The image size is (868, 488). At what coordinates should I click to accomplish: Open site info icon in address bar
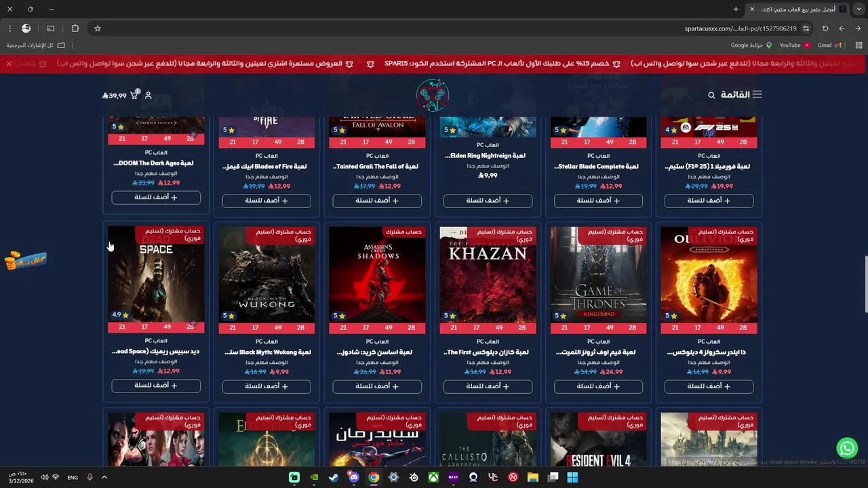pos(806,28)
